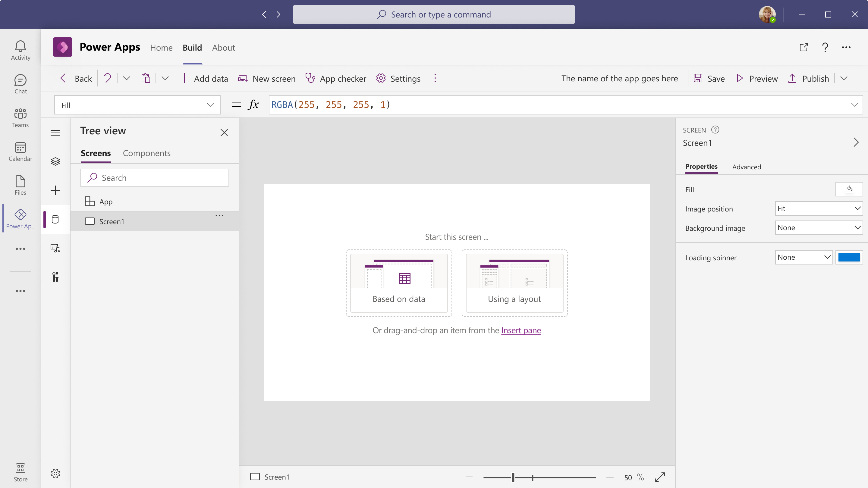This screenshot has height=488, width=868.
Task: Click the Undo arrow icon
Action: coord(107,78)
